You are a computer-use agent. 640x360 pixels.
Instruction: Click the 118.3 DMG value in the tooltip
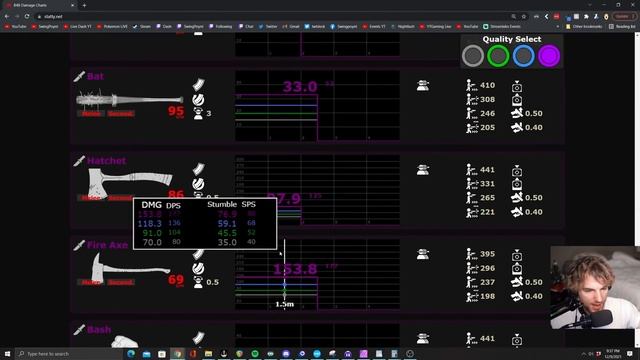tap(150, 224)
